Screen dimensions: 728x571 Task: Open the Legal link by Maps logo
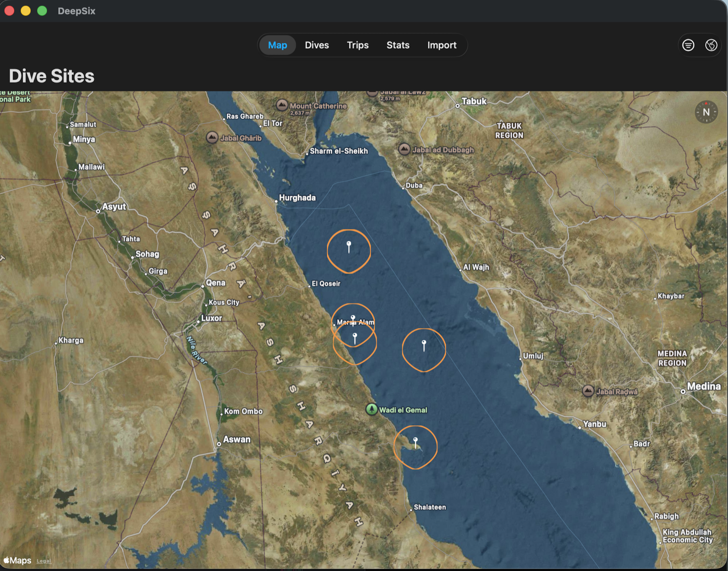(x=44, y=561)
